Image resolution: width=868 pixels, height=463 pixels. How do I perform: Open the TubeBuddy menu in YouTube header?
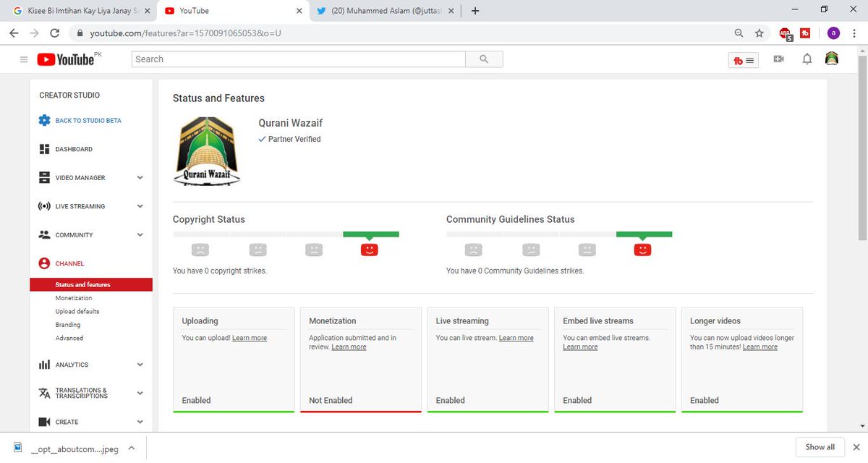(x=743, y=61)
